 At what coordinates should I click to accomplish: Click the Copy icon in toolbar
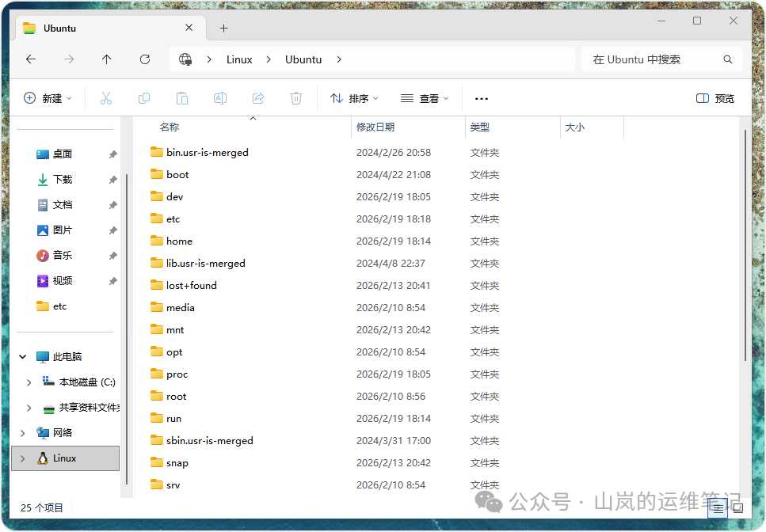pyautogui.click(x=144, y=99)
